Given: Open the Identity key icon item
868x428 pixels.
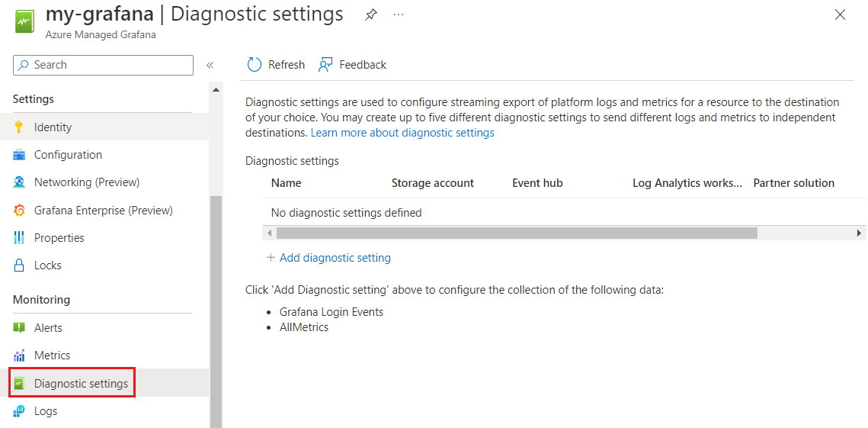Looking at the screenshot, I should (x=20, y=127).
